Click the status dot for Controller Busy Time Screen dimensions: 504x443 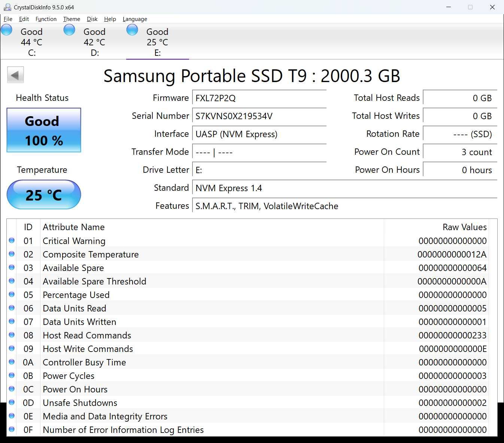coord(12,362)
